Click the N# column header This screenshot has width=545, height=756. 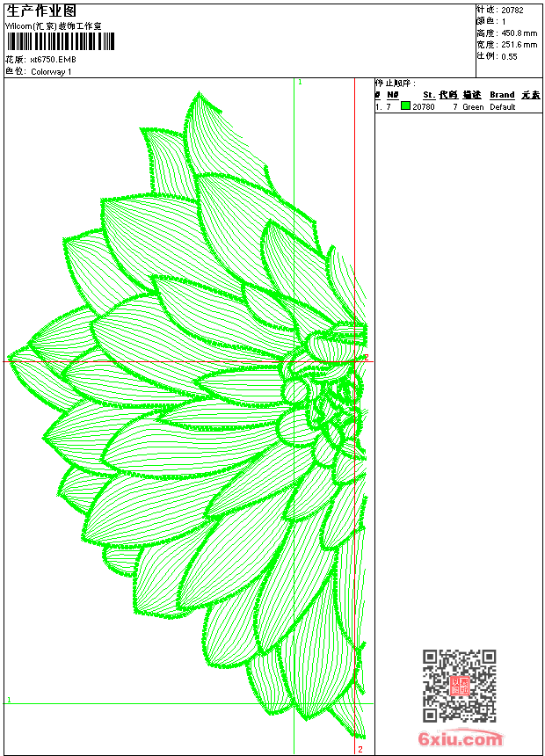[x=393, y=95]
